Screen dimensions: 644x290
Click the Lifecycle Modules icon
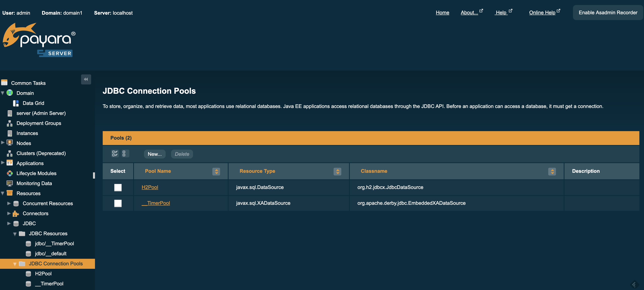click(10, 173)
